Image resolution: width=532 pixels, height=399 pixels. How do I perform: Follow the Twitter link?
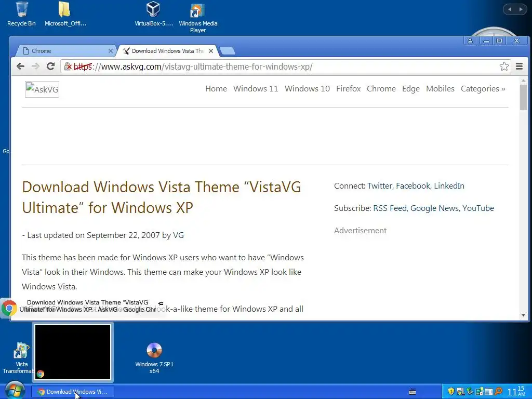[380, 186]
